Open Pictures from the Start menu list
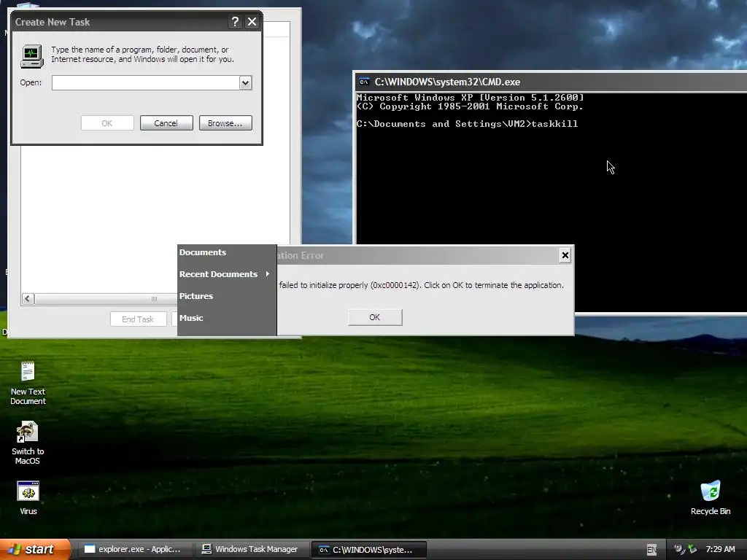 [x=196, y=296]
